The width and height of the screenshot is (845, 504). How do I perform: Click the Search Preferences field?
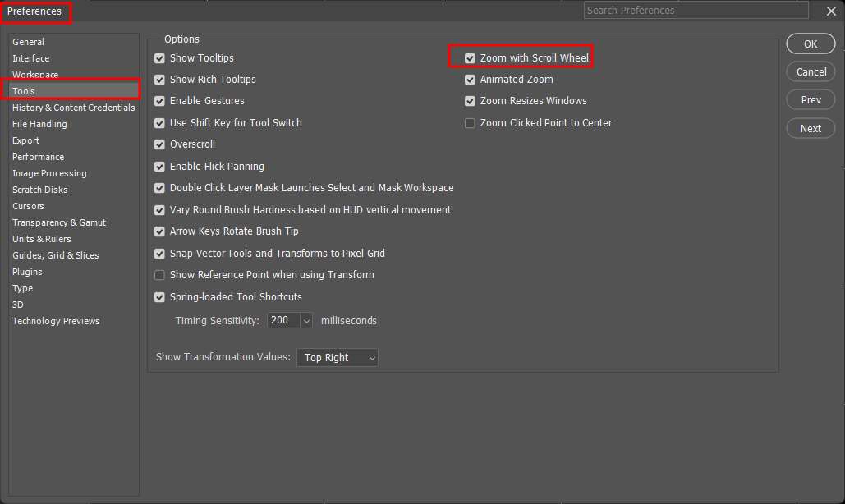[x=696, y=10]
